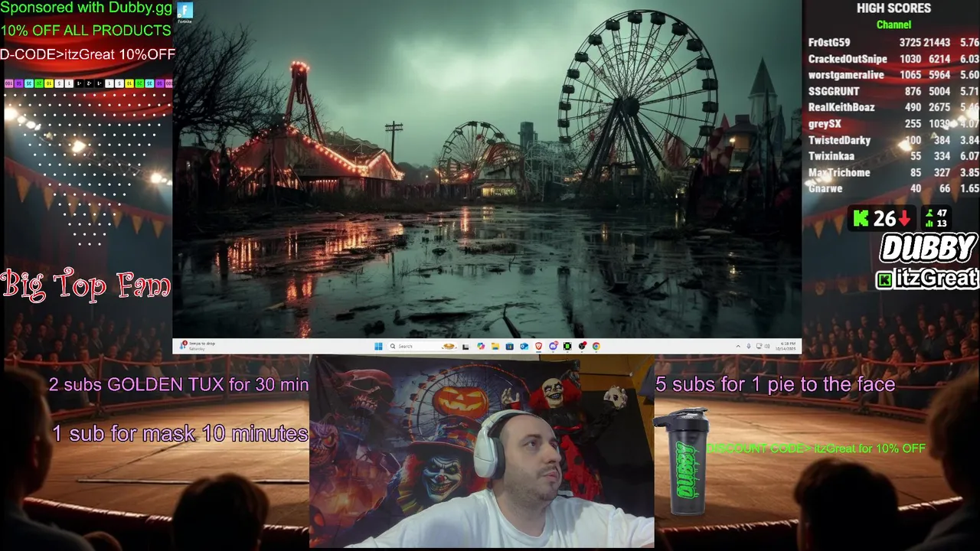Click the worstgameralive high score row
Image resolution: width=980 pixels, height=551 pixels.
click(x=893, y=75)
